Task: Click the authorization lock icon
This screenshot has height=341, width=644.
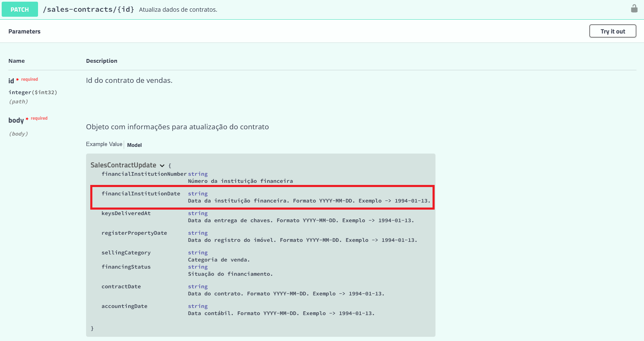Action: 634,8
